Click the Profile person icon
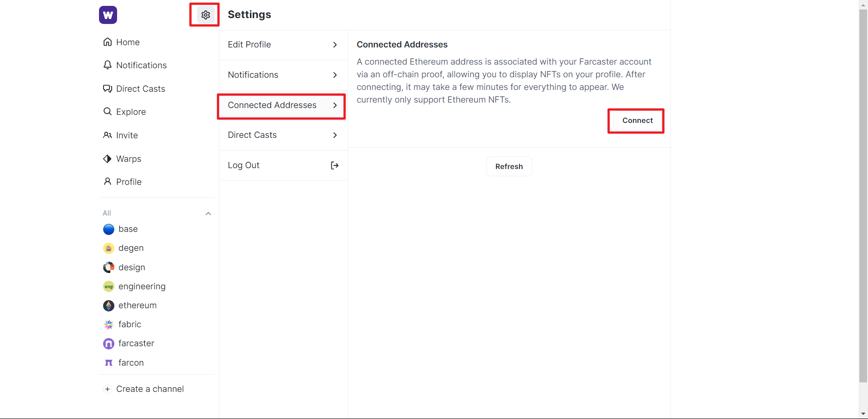The width and height of the screenshot is (868, 419). point(108,182)
